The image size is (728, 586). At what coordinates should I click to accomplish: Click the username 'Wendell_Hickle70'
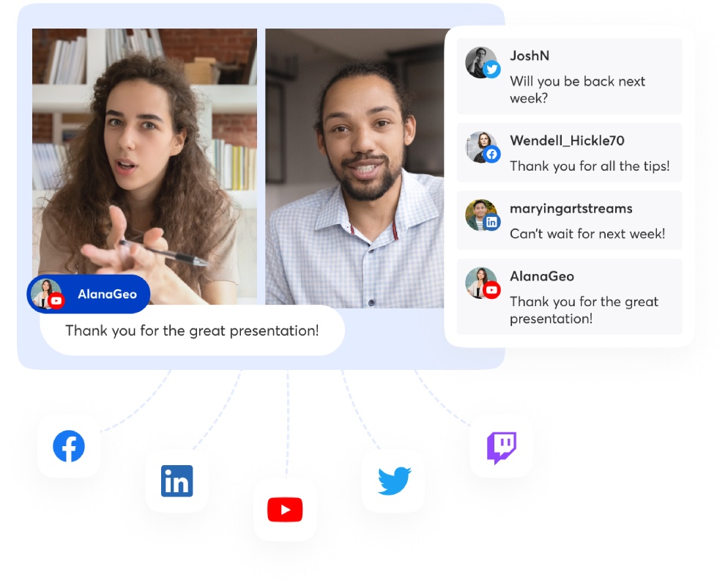pos(567,141)
